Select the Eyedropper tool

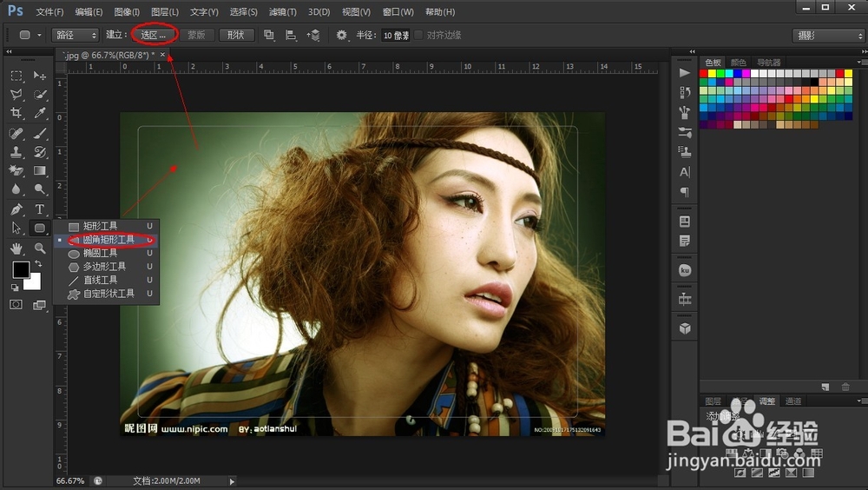[40, 114]
